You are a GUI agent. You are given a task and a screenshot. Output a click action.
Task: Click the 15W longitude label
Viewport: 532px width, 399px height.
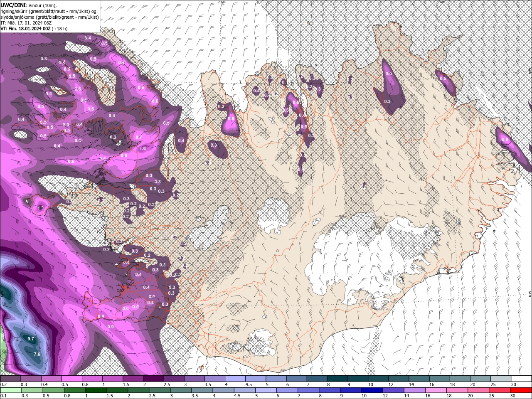(x=440, y=2)
